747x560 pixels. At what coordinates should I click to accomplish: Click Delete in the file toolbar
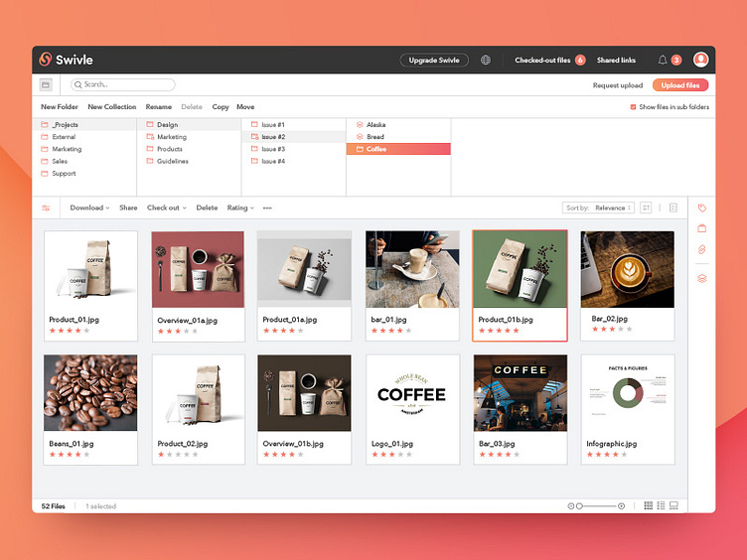click(207, 208)
